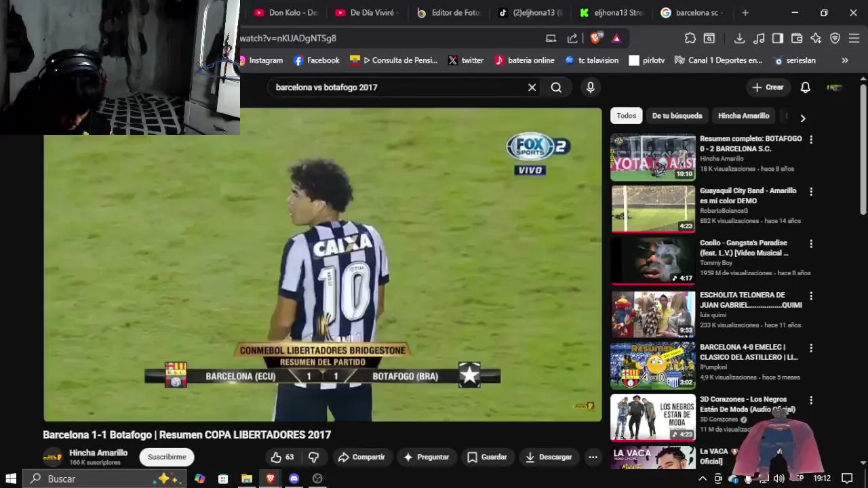This screenshot has width=868, height=488.
Task: Click the Compartir button
Action: [361, 457]
